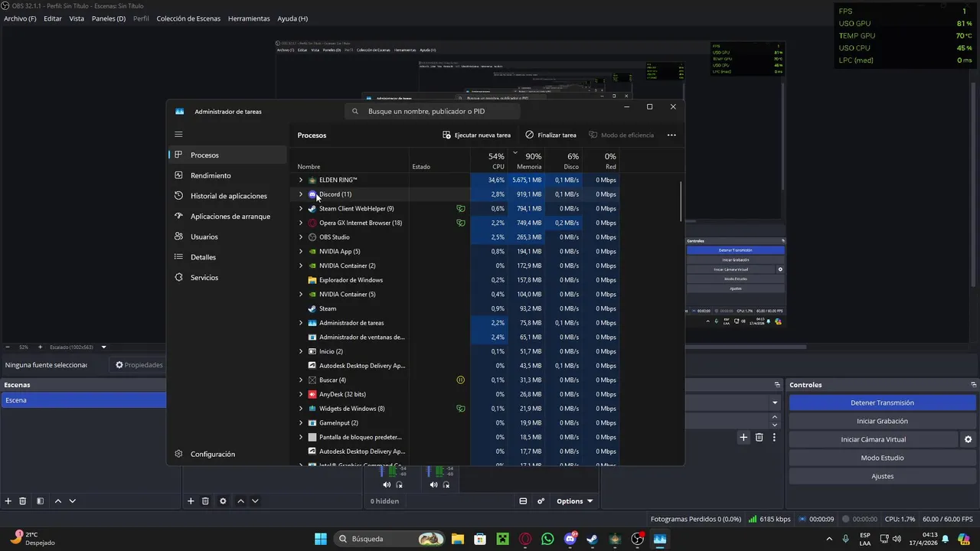
Task: Open transitions three-dot menu
Action: [x=774, y=437]
